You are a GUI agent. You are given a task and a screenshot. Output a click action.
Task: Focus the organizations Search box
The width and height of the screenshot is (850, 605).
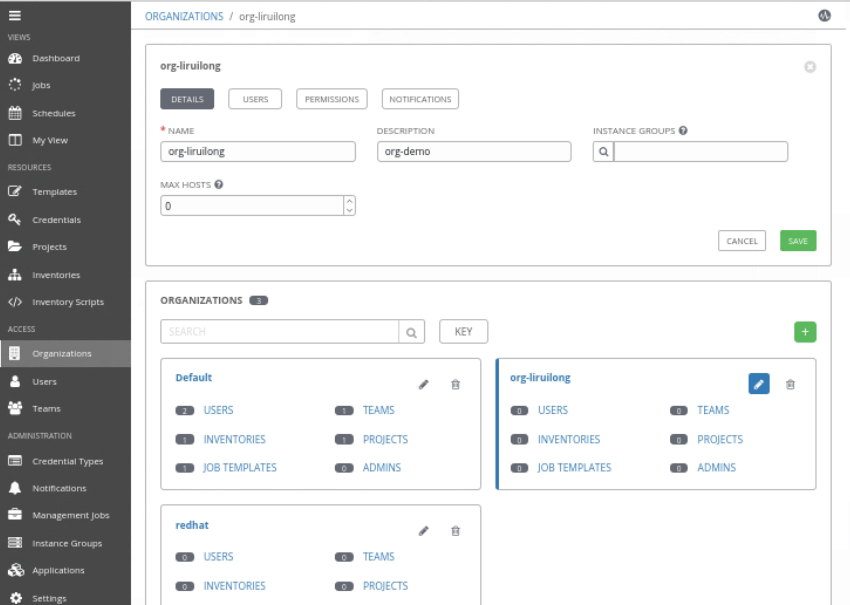pos(280,331)
